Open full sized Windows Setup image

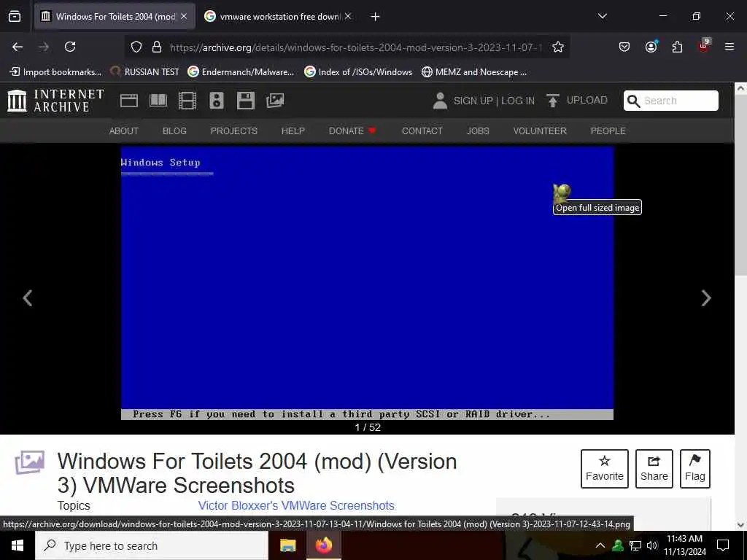368,284
